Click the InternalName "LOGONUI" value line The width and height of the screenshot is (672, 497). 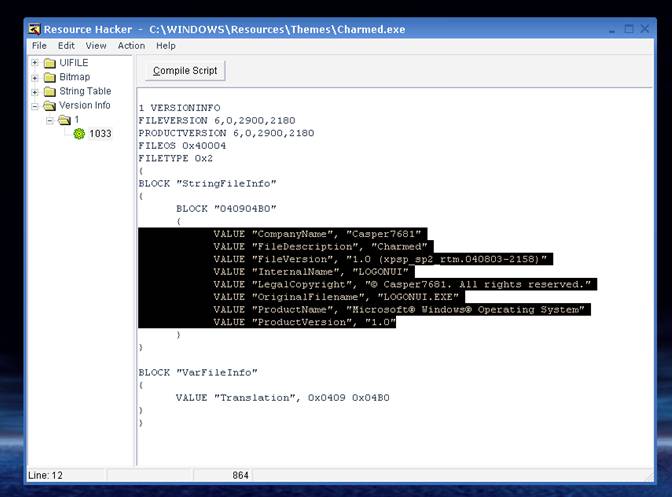pos(311,272)
